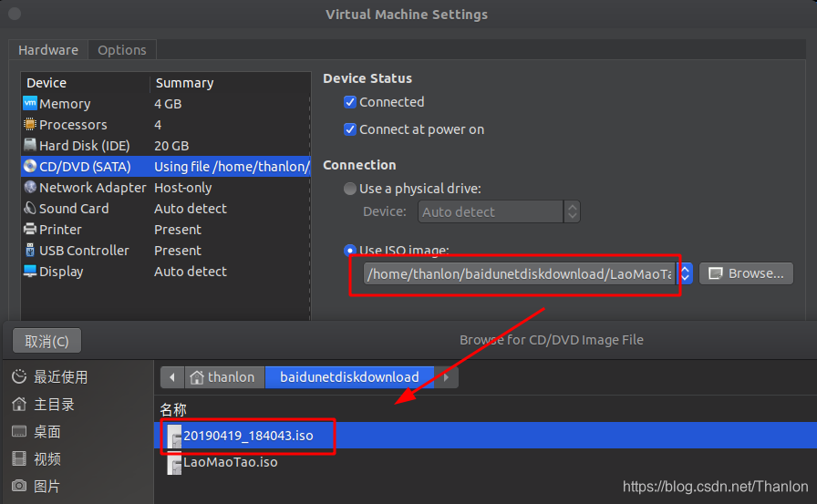Image resolution: width=817 pixels, height=504 pixels.
Task: Click the Sound Card Auto detect summary
Action: click(x=191, y=209)
